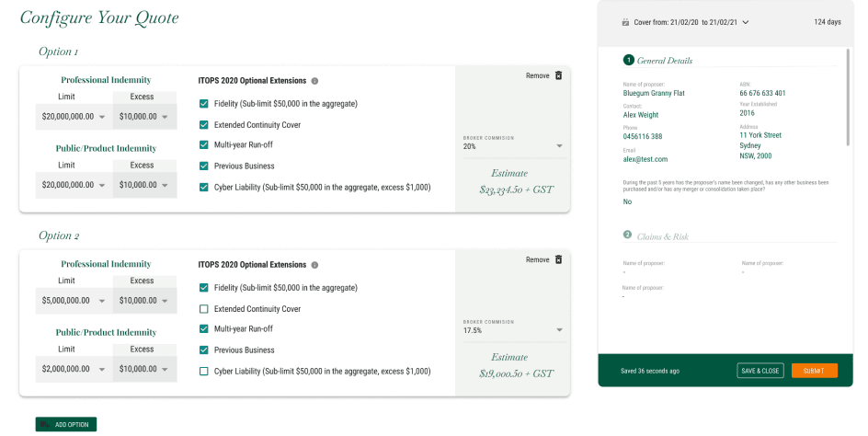Click Option 1 extensions info icon
The height and width of the screenshot is (436, 868).
(314, 81)
